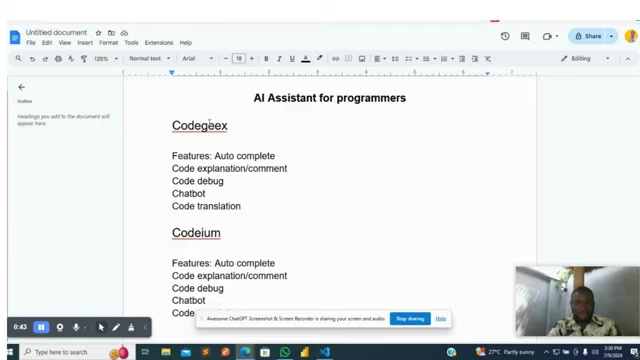Expand the 125% zoom dropdown

click(x=106, y=59)
